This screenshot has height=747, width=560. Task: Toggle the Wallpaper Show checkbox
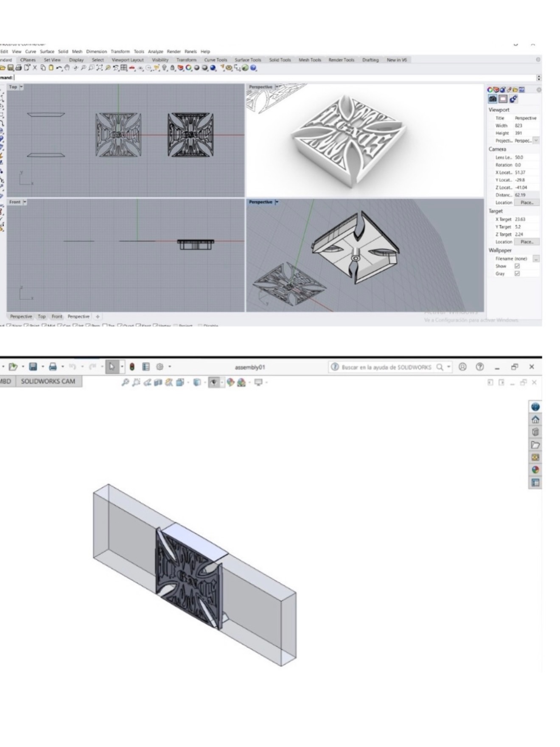click(x=517, y=266)
